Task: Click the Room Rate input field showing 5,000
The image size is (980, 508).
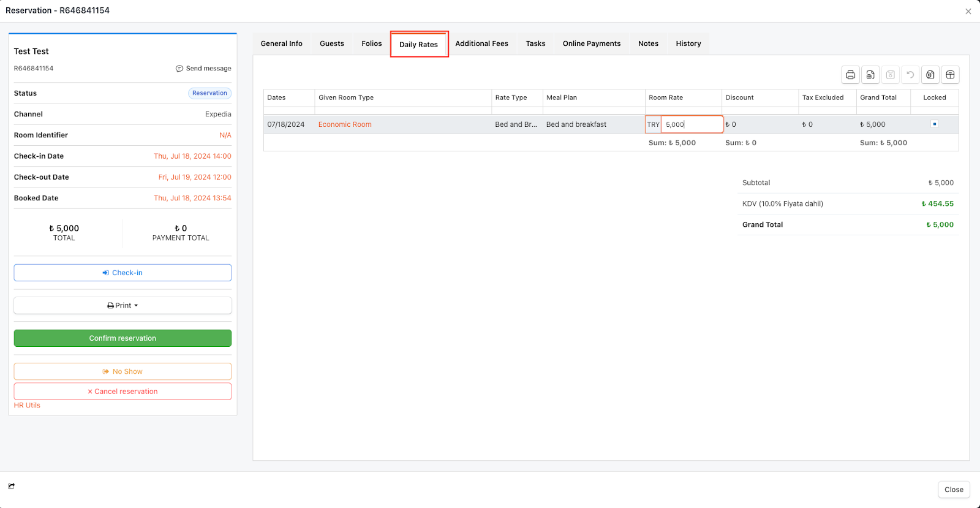Action: pos(692,124)
